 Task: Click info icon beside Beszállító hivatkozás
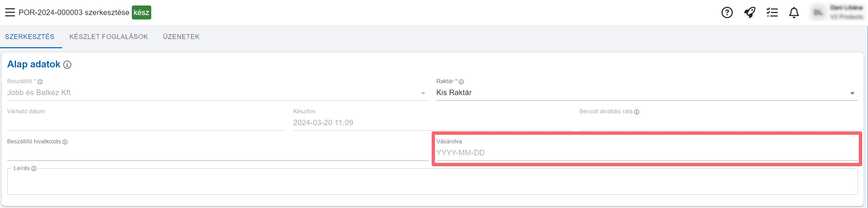tap(65, 142)
